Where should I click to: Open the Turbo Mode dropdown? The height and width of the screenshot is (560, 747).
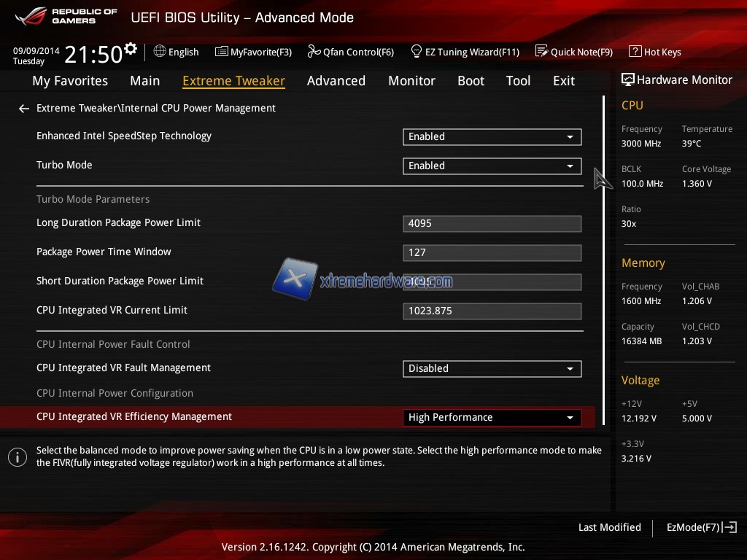click(x=492, y=166)
